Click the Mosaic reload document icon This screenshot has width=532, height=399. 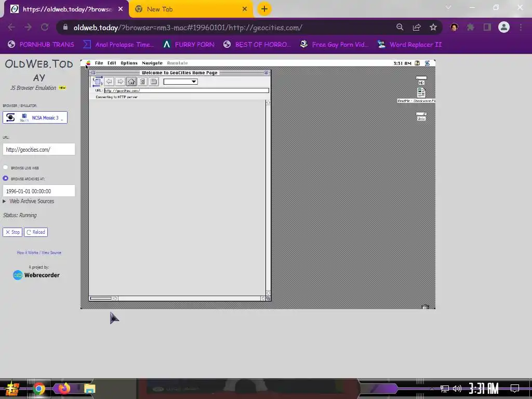click(142, 82)
